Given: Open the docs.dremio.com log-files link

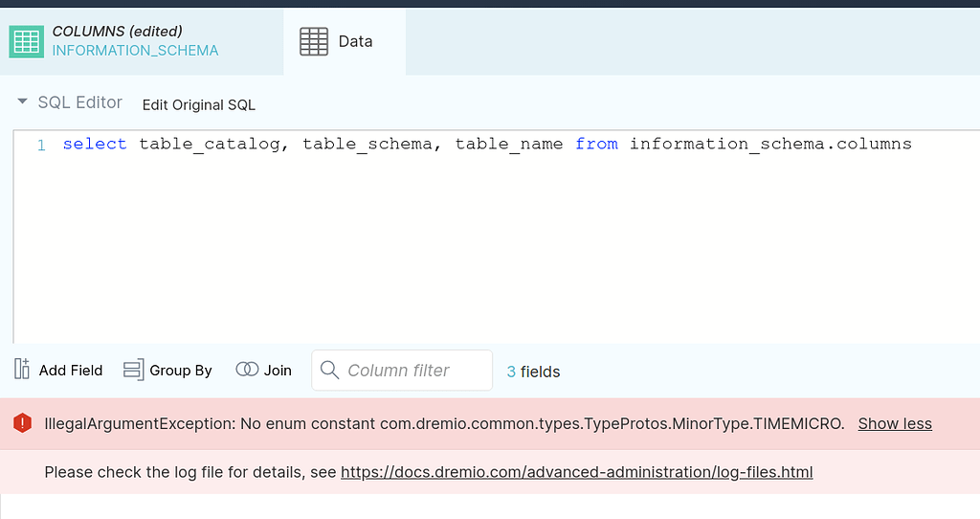Looking at the screenshot, I should tap(576, 472).
